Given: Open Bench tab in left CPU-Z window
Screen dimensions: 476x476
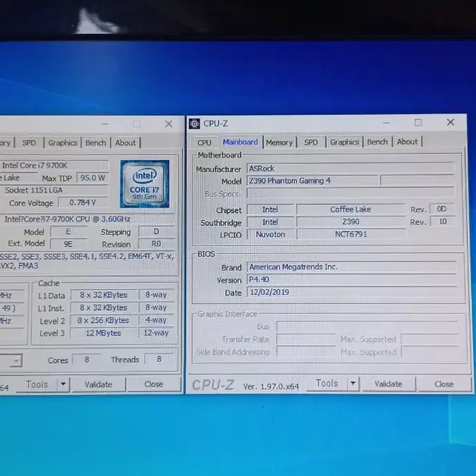Looking at the screenshot, I should 96,142.
